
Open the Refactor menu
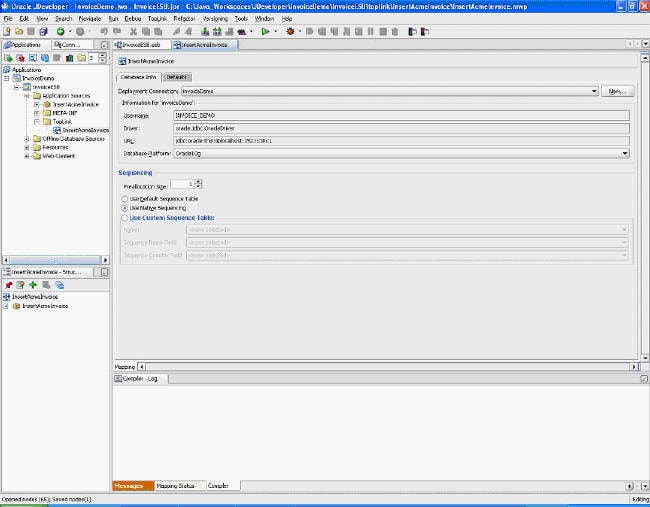tap(184, 18)
